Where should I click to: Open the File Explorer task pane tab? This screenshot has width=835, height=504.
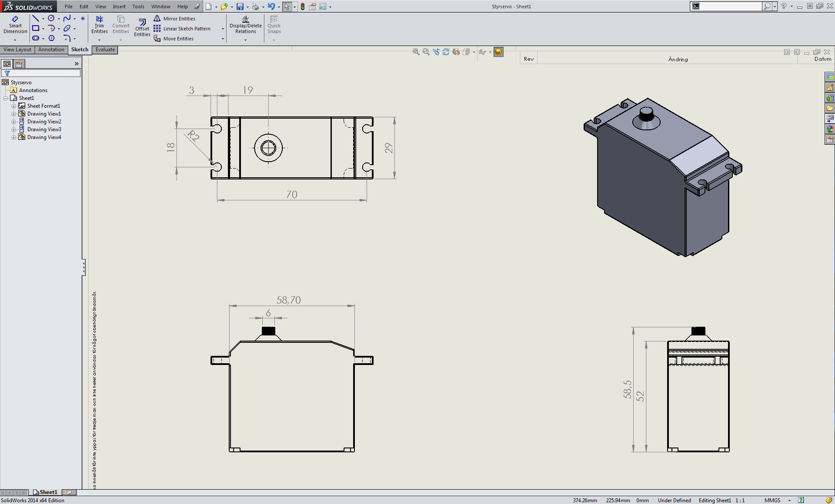830,108
